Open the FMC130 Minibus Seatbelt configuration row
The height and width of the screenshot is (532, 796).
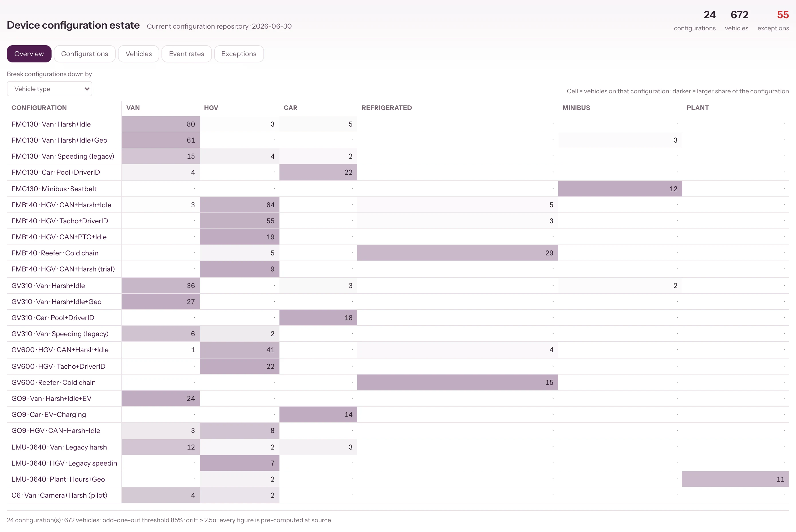point(398,189)
